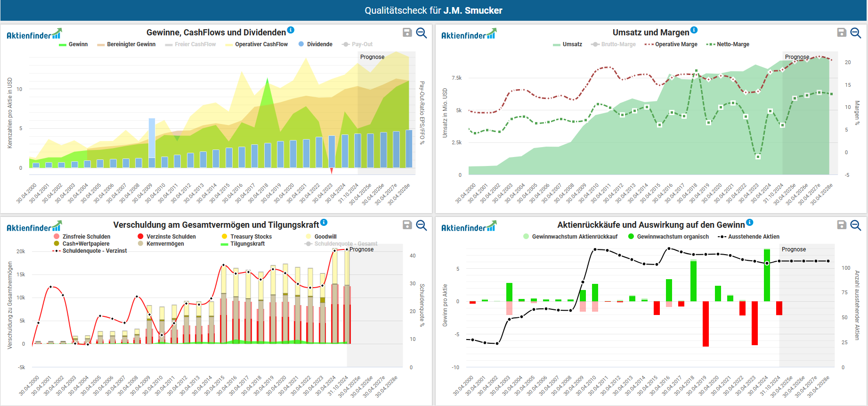The height and width of the screenshot is (406, 868).
Task: Enable the Pay-Out legend series
Action: click(361, 44)
